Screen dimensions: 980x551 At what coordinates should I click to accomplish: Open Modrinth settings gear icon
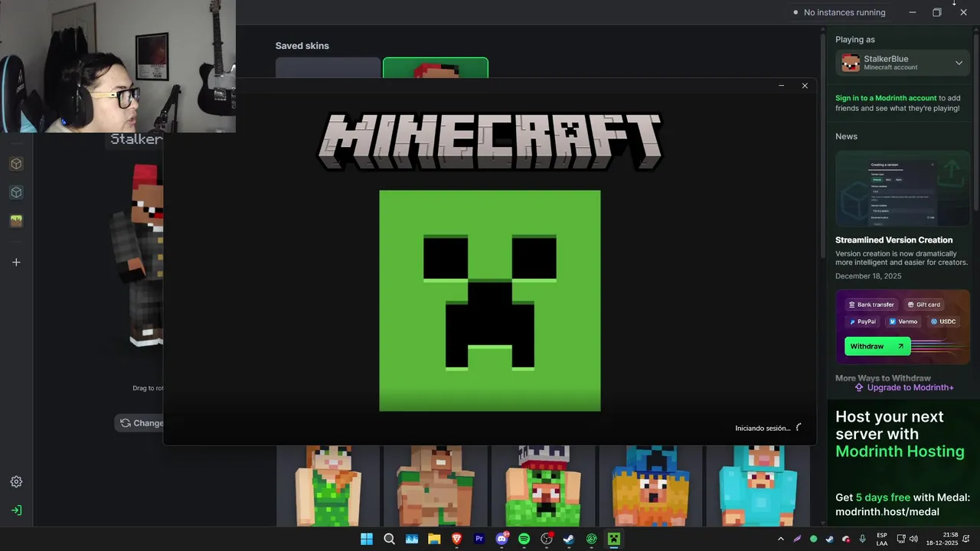click(x=16, y=481)
